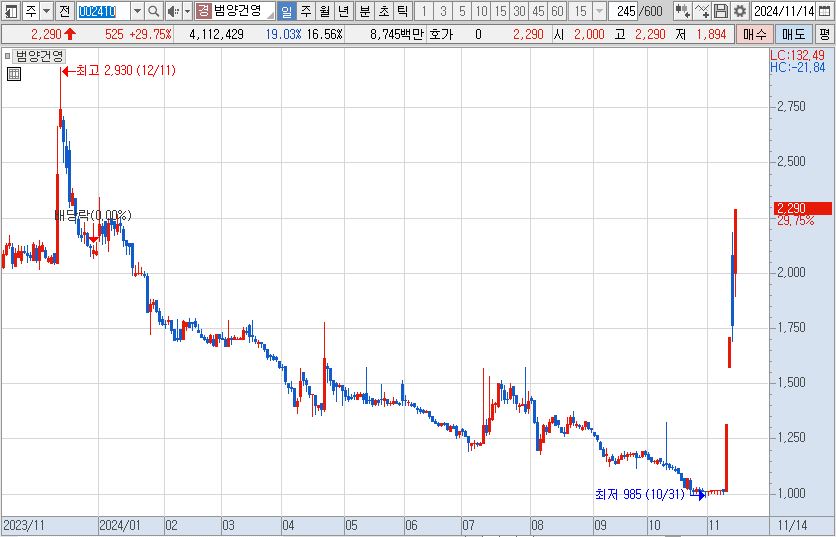Select the 30 interval button

[519, 11]
